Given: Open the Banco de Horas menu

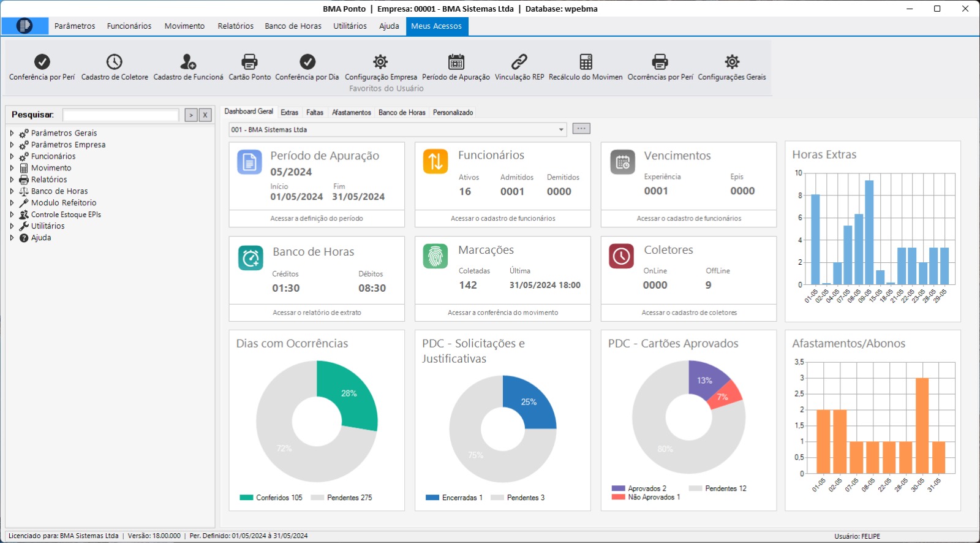Looking at the screenshot, I should tap(293, 26).
